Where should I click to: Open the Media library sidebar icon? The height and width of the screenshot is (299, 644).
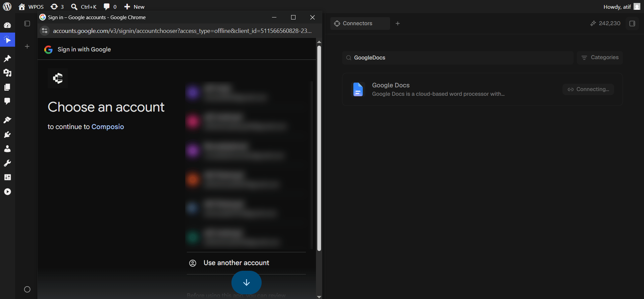(x=7, y=73)
